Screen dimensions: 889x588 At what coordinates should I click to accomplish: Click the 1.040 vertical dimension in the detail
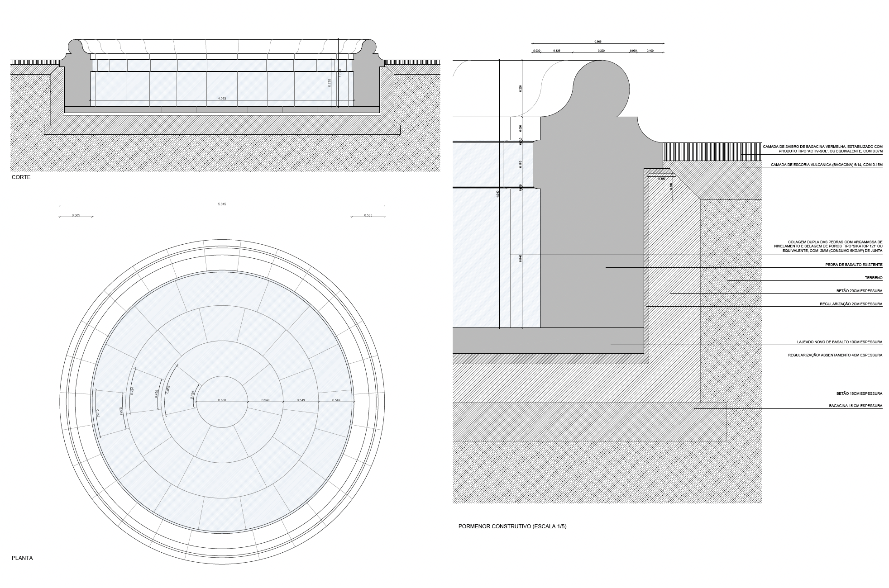tap(498, 193)
